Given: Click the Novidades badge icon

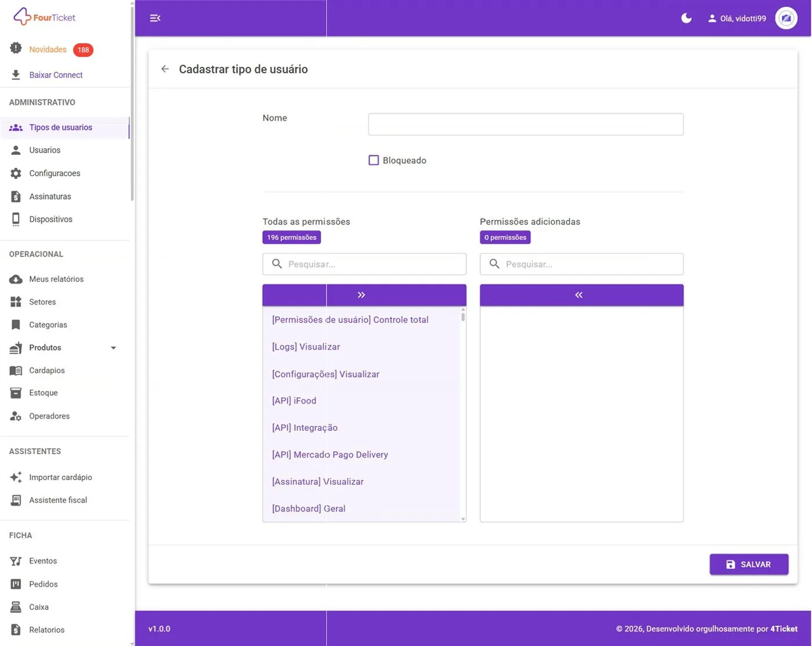Looking at the screenshot, I should [16, 49].
